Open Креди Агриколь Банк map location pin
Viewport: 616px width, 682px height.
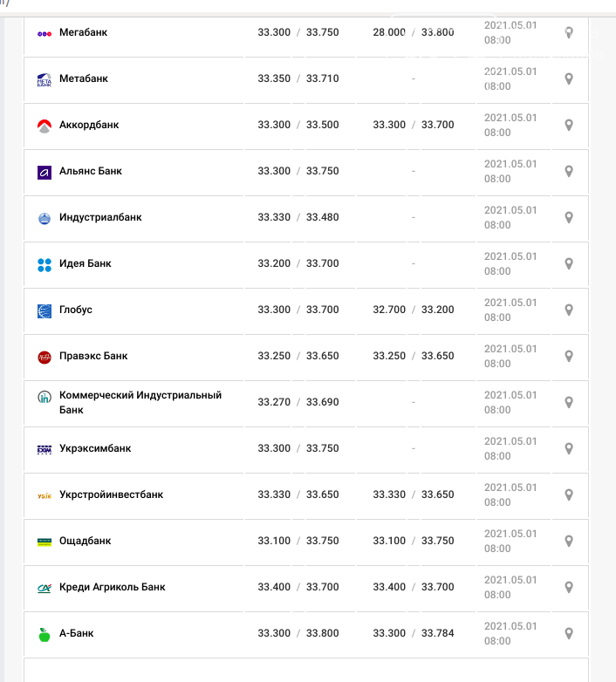tap(569, 587)
